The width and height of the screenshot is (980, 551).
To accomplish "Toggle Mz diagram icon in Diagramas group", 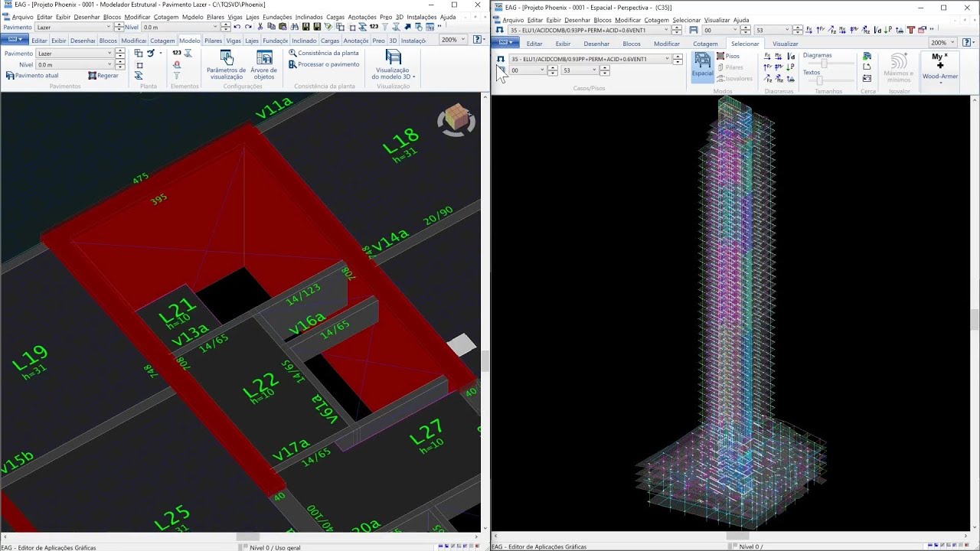I will tap(778, 79).
